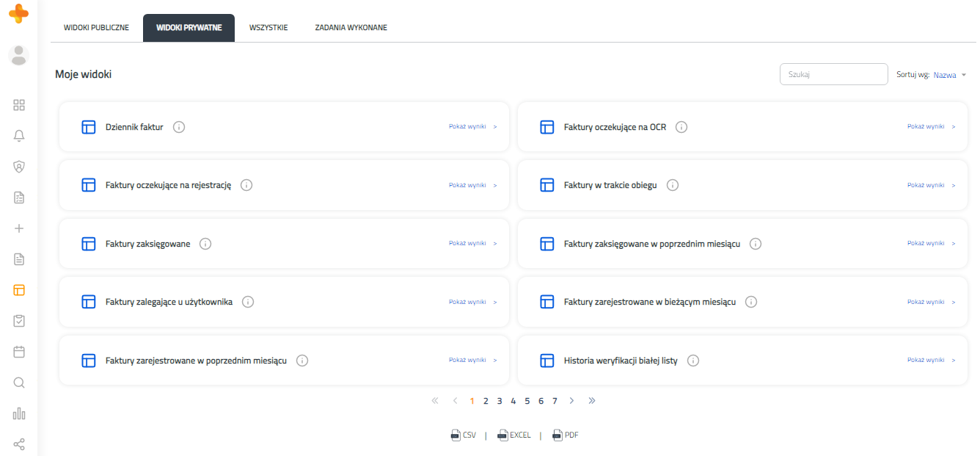Open the Faktury w trakcie obiegu view title

pyautogui.click(x=610, y=185)
